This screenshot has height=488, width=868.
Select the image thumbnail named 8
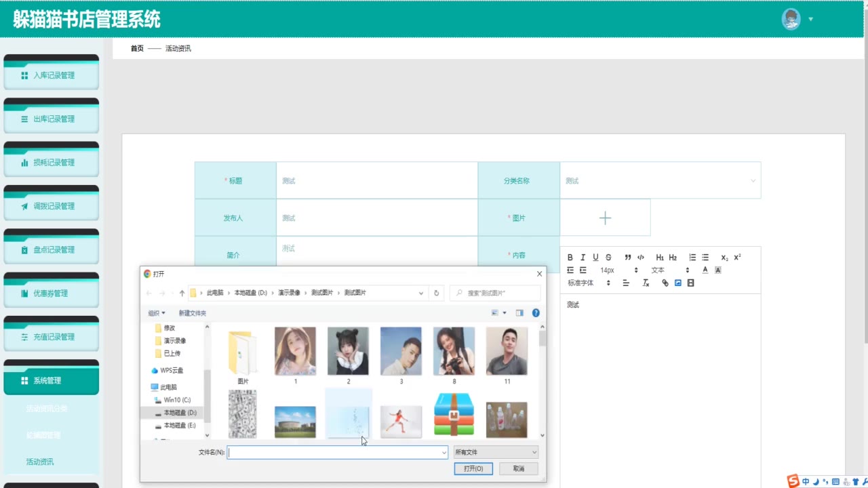(454, 356)
